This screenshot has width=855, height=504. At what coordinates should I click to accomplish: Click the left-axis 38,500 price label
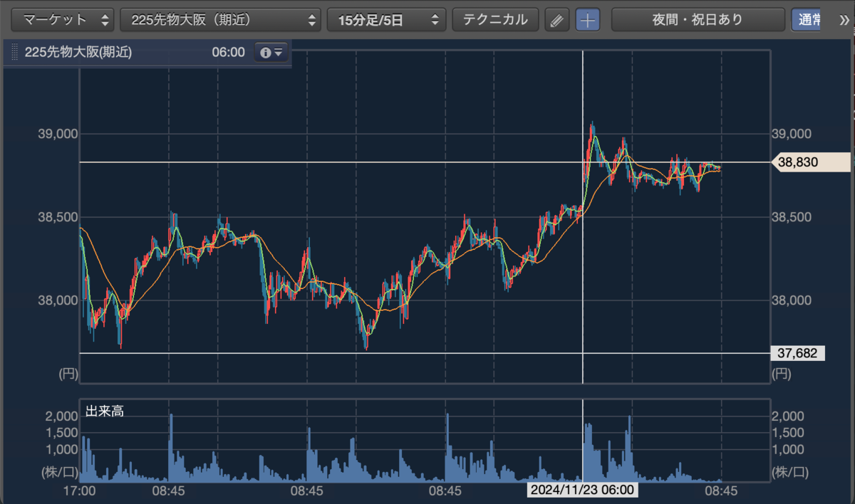pyautogui.click(x=57, y=217)
